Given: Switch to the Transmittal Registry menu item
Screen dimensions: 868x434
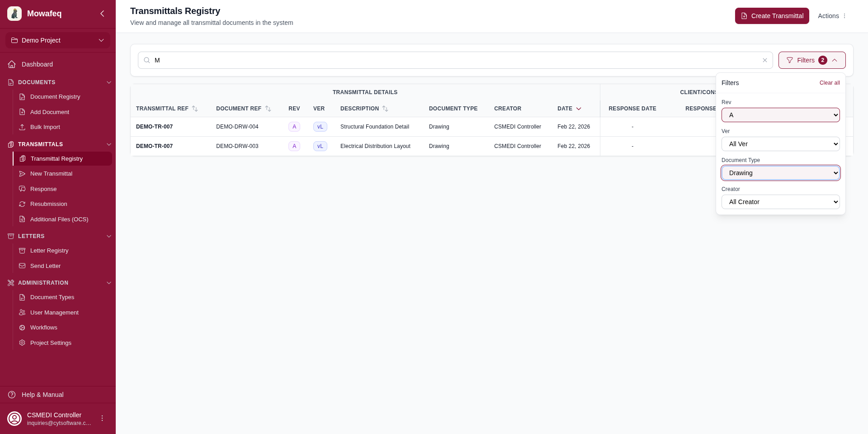Looking at the screenshot, I should pyautogui.click(x=57, y=158).
